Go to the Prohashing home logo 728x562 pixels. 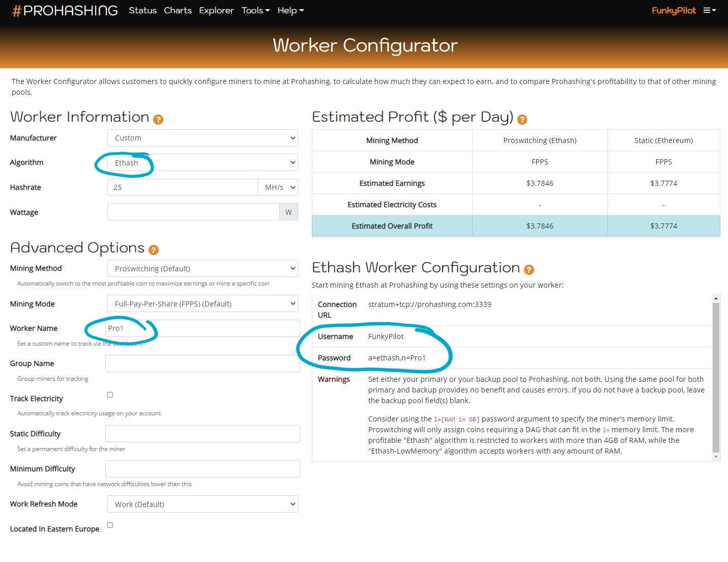pos(65,11)
